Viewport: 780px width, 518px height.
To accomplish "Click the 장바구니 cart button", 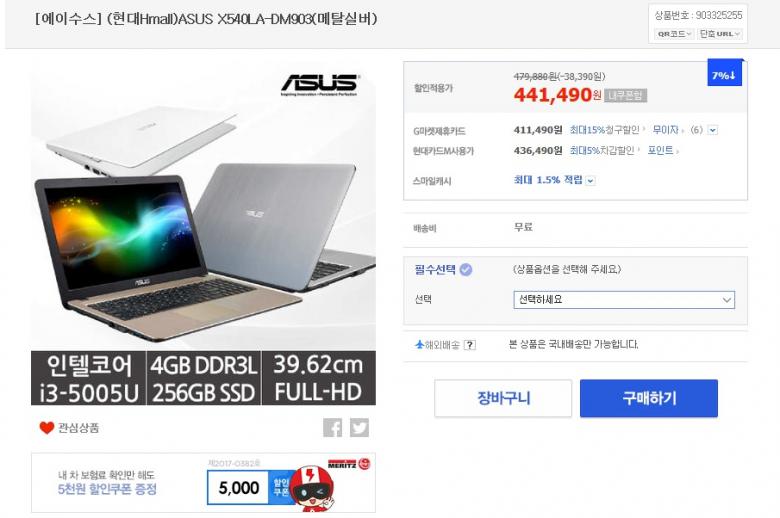I will 503,398.
